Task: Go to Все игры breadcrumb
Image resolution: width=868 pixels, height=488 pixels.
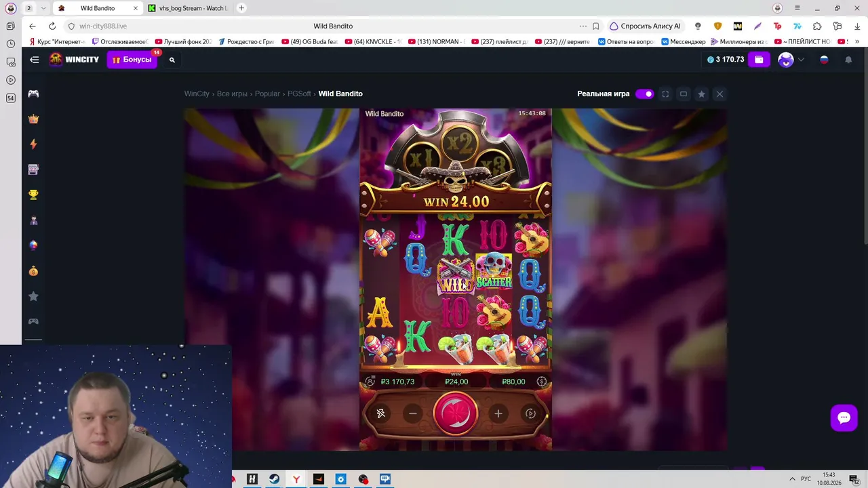Action: point(232,94)
